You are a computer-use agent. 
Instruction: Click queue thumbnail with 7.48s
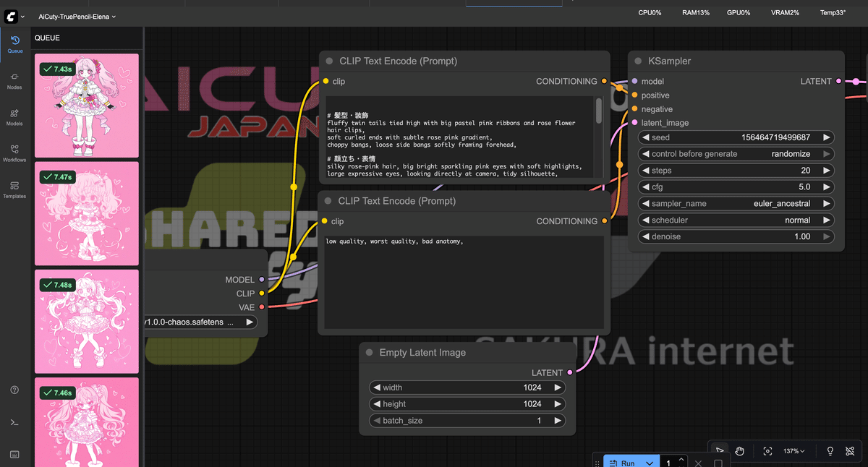(x=87, y=322)
